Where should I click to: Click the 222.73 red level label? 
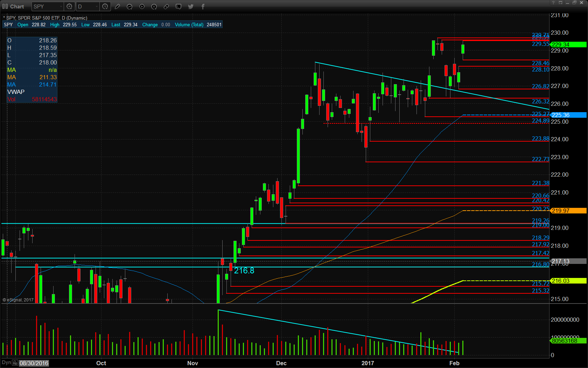tap(540, 159)
